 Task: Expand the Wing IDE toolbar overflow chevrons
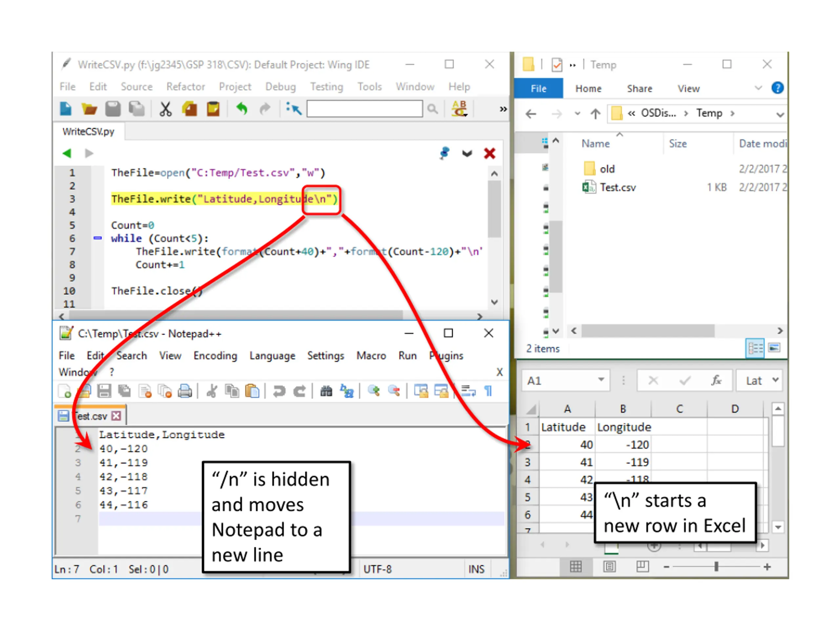503,109
